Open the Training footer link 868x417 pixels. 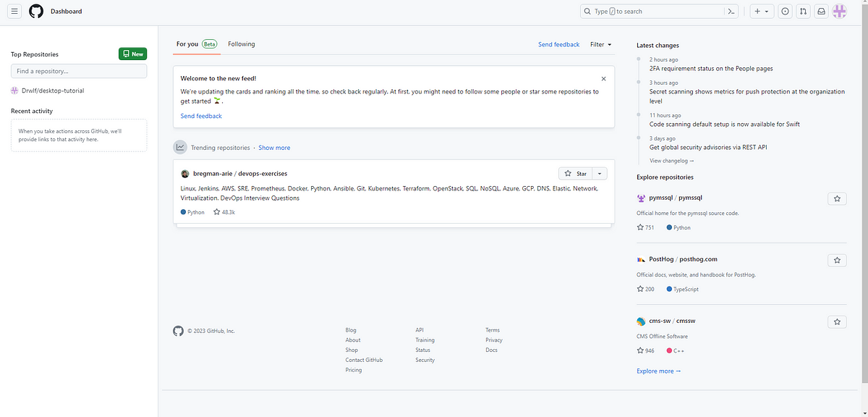(x=425, y=340)
